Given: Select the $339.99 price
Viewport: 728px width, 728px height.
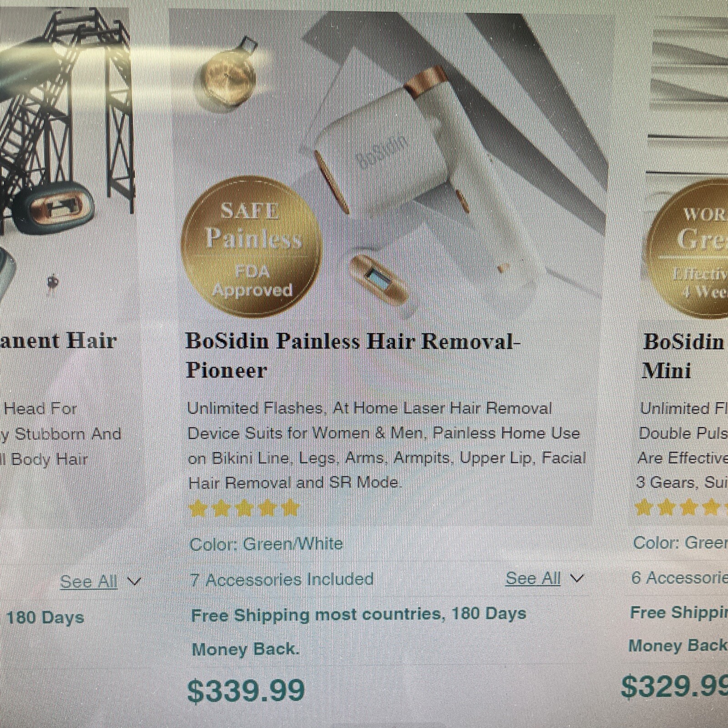Looking at the screenshot, I should pyautogui.click(x=246, y=690).
